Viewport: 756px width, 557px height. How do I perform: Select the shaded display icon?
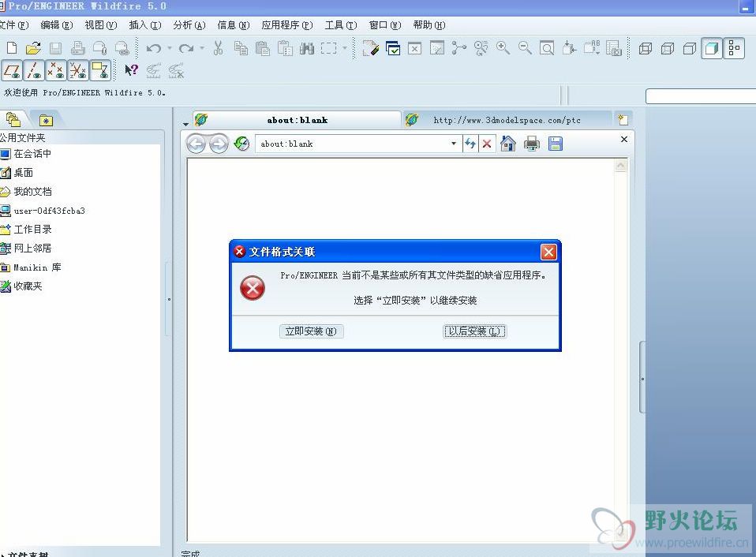(712, 48)
